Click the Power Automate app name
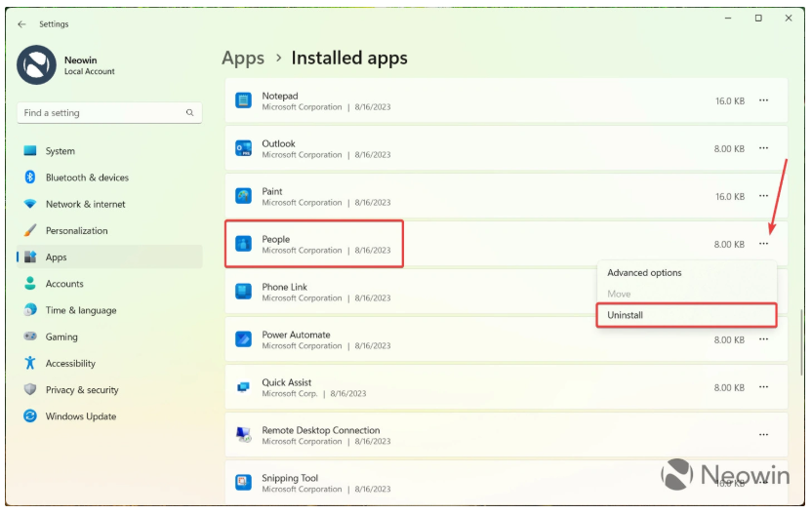812x514 pixels. (x=297, y=335)
